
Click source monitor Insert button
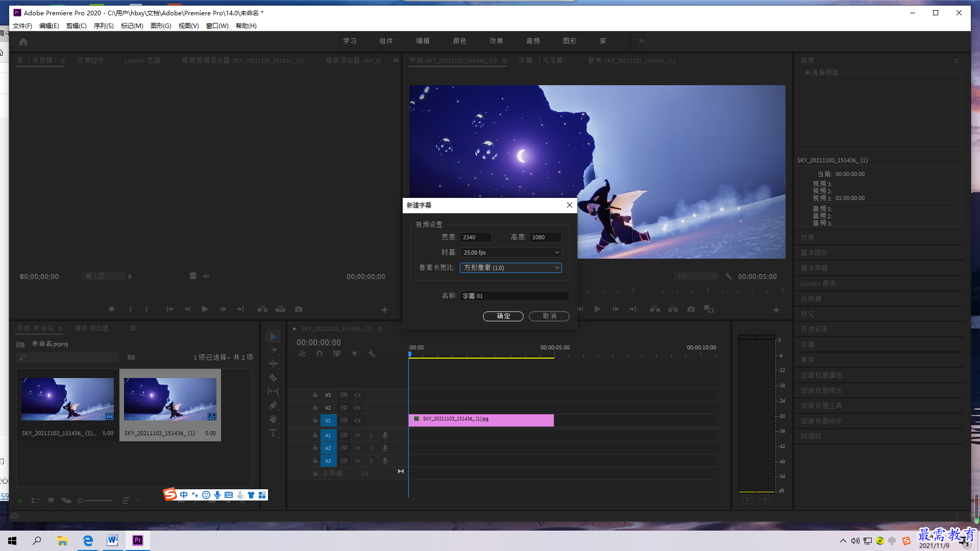coord(263,309)
